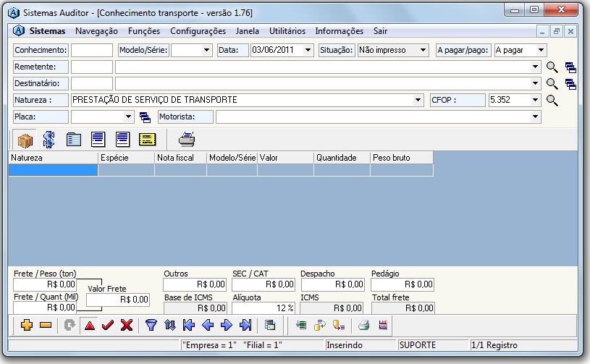
Task: Click the red triangle edit icon
Action: [x=90, y=325]
